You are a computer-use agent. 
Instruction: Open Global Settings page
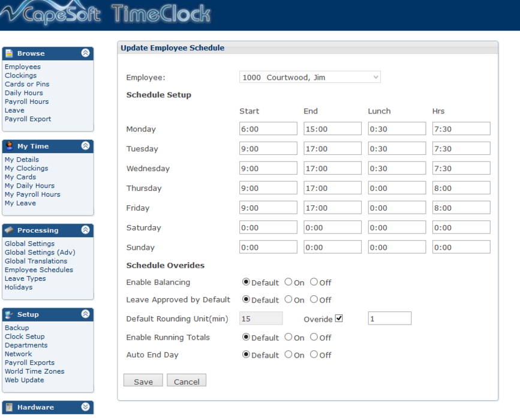point(29,244)
